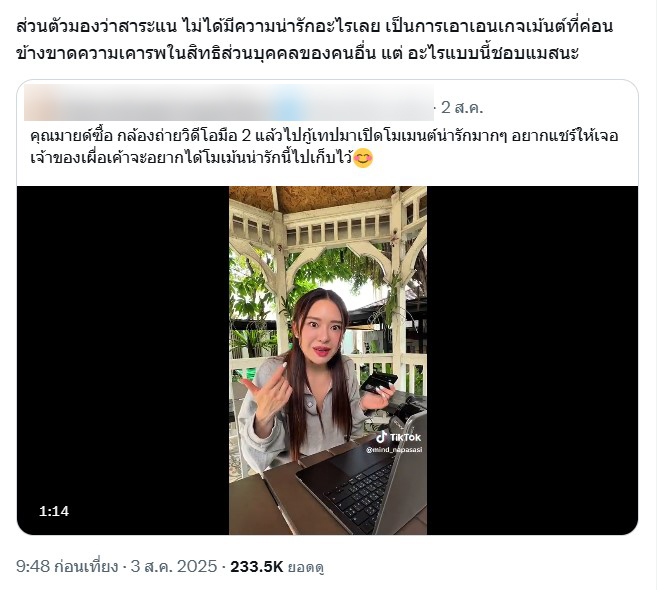Screen dimensions: 657x590
Task: Click main post line starting ข้างขาดความเคารพ
Action: coord(297,53)
